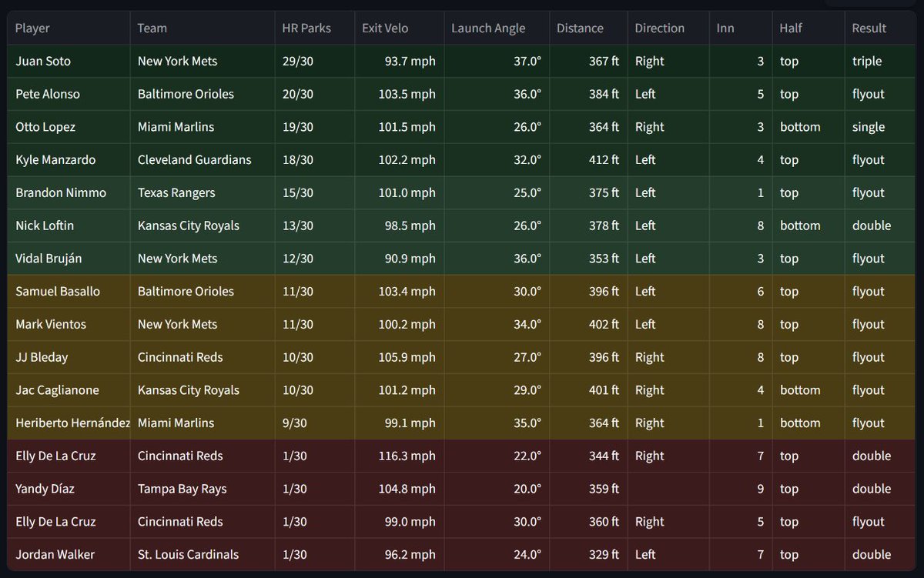
Task: Click the 20/30 HR Parks value
Action: 315,94
